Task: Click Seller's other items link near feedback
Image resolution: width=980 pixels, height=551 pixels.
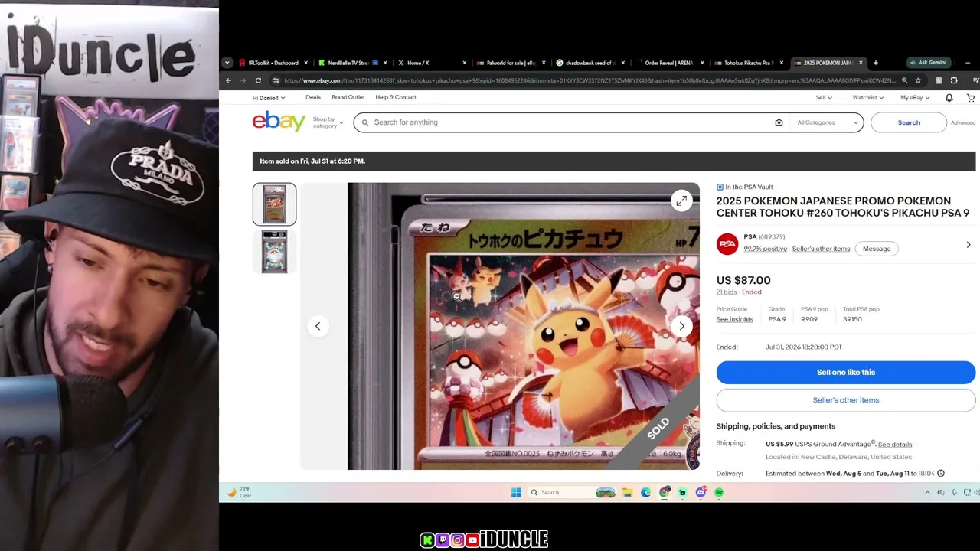Action: pyautogui.click(x=822, y=249)
